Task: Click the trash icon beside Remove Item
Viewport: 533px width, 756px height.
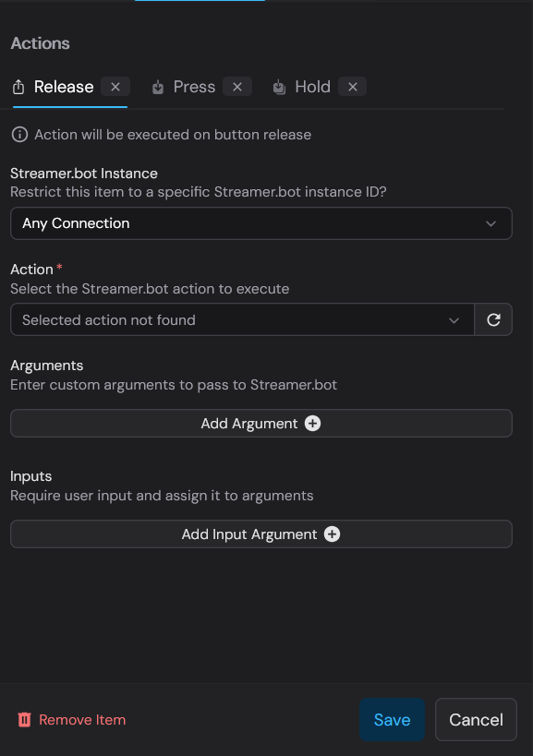Action: [24, 719]
